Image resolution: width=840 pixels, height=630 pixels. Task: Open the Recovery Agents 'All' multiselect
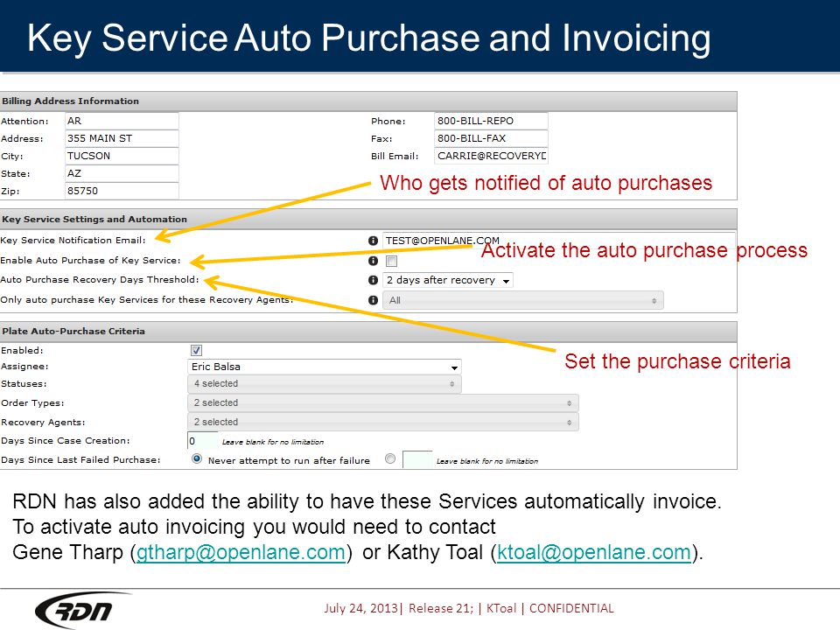[523, 300]
